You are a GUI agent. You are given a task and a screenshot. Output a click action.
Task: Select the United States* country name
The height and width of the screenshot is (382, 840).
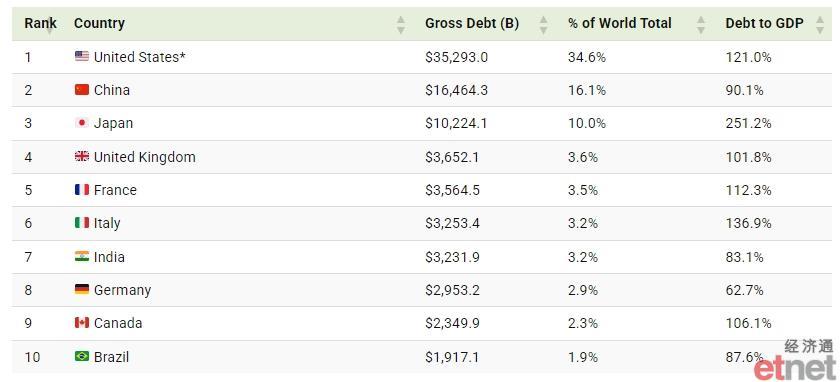(139, 57)
